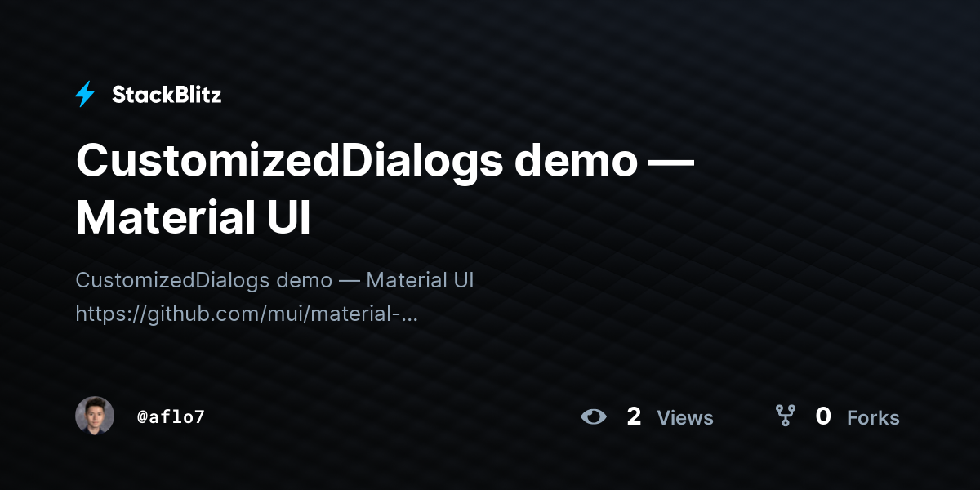This screenshot has width=980, height=490.
Task: Click the StackBlitz wordmark text
Action: [167, 95]
